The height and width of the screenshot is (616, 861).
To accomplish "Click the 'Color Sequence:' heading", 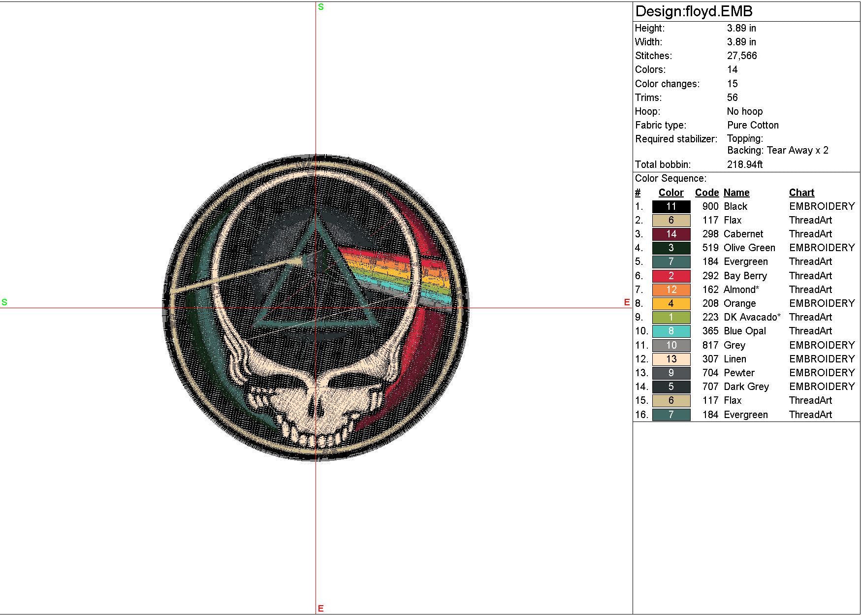I will coord(670,178).
